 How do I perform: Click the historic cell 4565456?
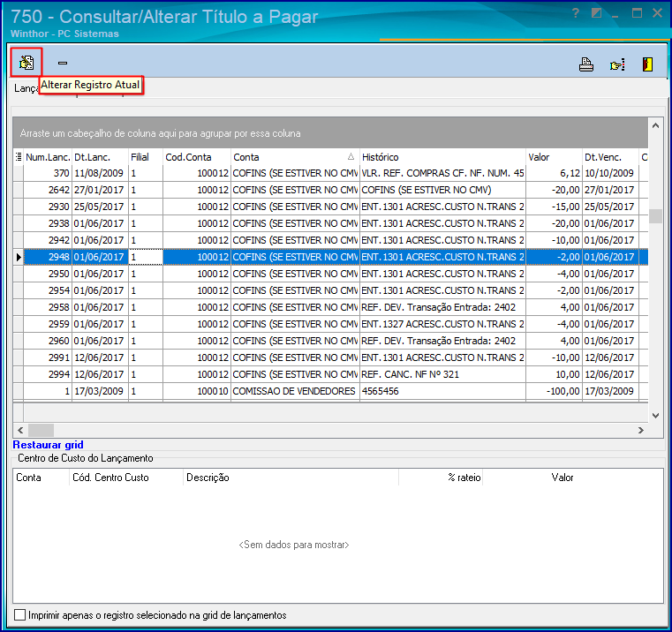click(x=442, y=391)
